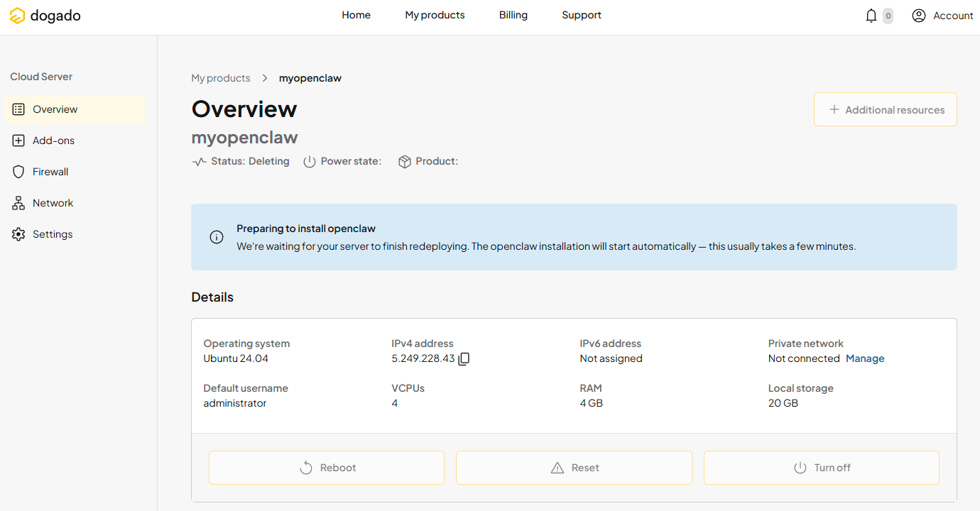
Task: Select Overview in the sidebar
Action: [75, 109]
